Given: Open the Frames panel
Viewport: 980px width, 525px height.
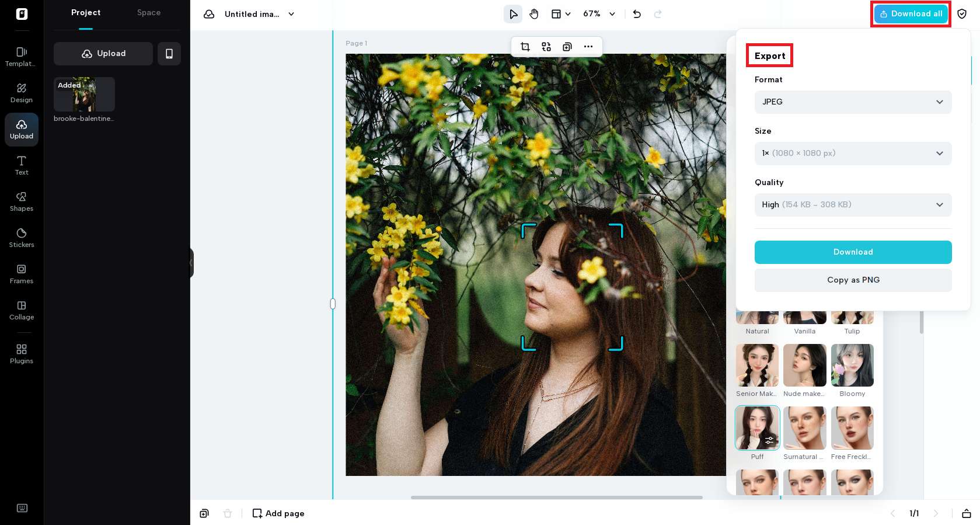Looking at the screenshot, I should 22,274.
